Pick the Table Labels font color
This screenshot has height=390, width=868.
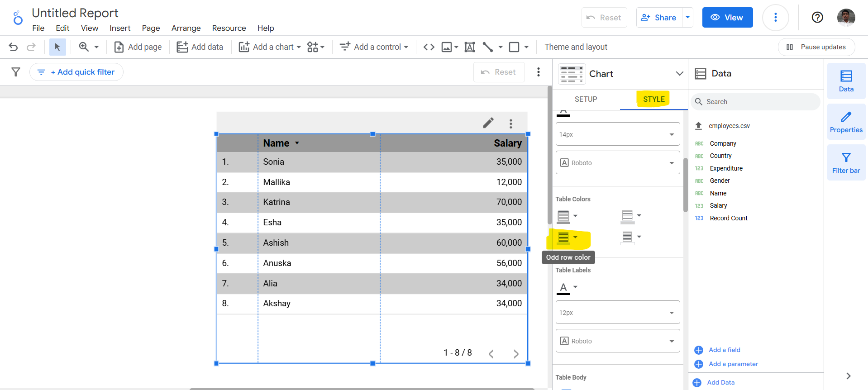click(567, 288)
